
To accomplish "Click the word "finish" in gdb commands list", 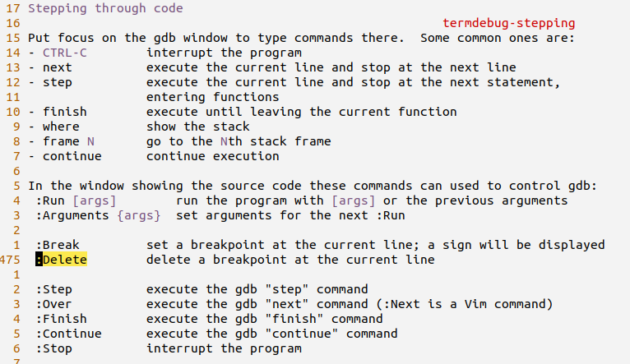I will 65,112.
